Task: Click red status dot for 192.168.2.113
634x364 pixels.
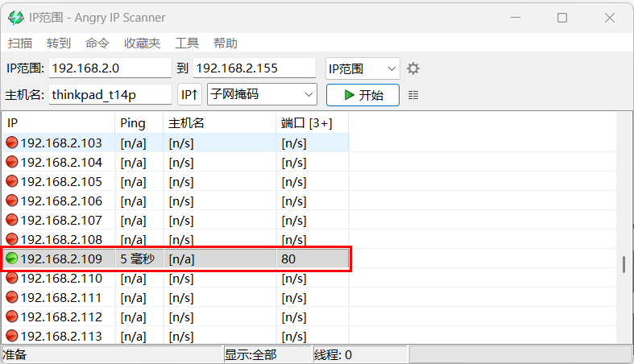Action: 12,336
